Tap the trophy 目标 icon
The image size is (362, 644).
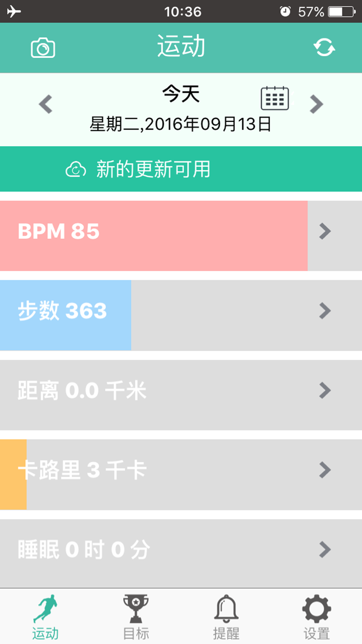click(x=136, y=608)
